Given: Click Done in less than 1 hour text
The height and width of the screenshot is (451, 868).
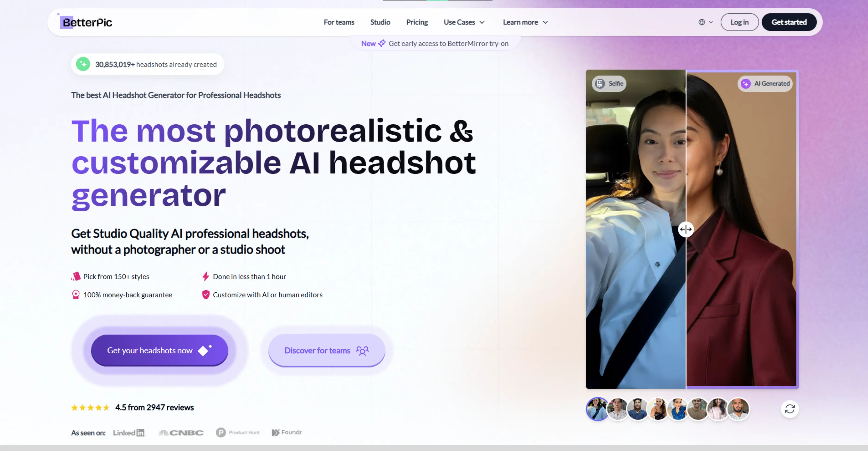Looking at the screenshot, I should 249,277.
